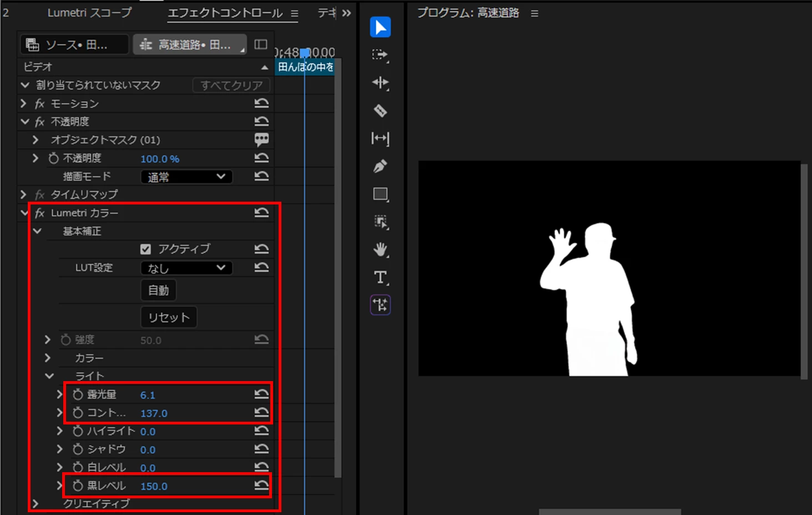
Task: Select the Pen tool
Action: coord(380,166)
